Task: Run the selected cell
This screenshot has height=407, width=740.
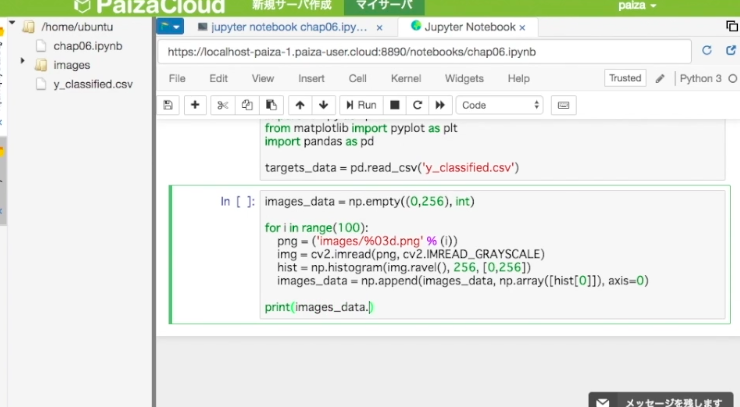Action: [x=361, y=105]
